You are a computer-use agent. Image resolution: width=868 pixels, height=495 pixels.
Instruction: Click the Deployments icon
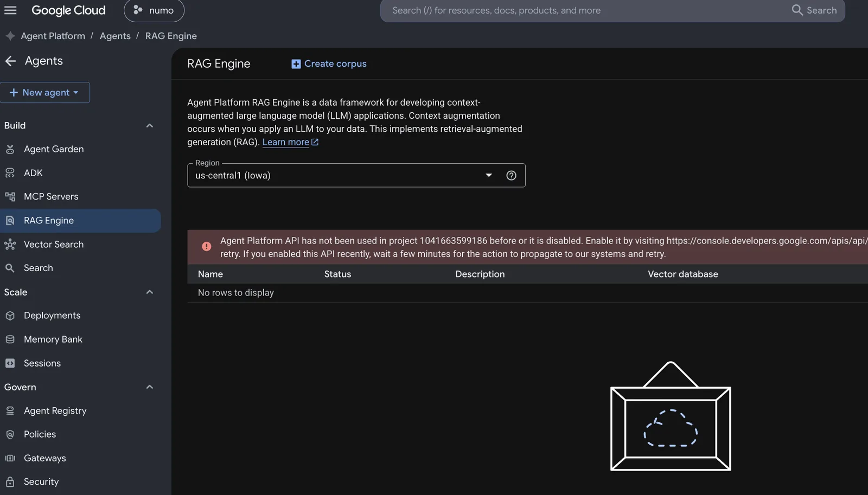(x=10, y=316)
